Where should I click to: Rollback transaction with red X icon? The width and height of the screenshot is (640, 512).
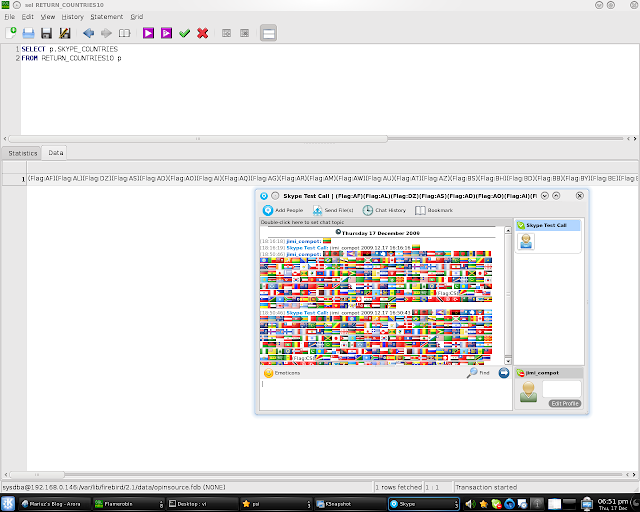click(x=202, y=33)
